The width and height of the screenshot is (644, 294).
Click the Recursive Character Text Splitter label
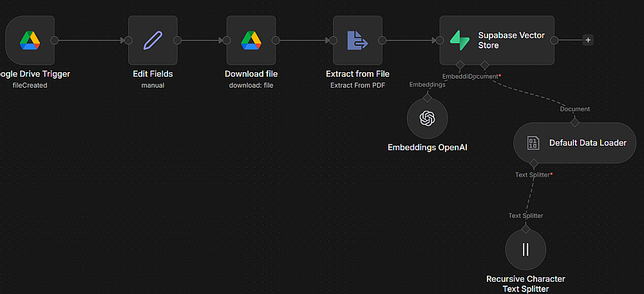click(x=526, y=284)
